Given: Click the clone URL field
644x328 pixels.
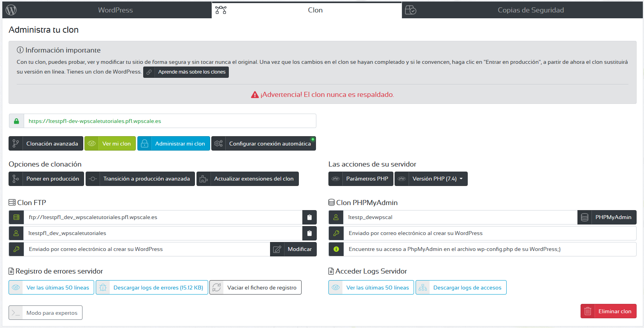Looking at the screenshot, I should click(170, 121).
